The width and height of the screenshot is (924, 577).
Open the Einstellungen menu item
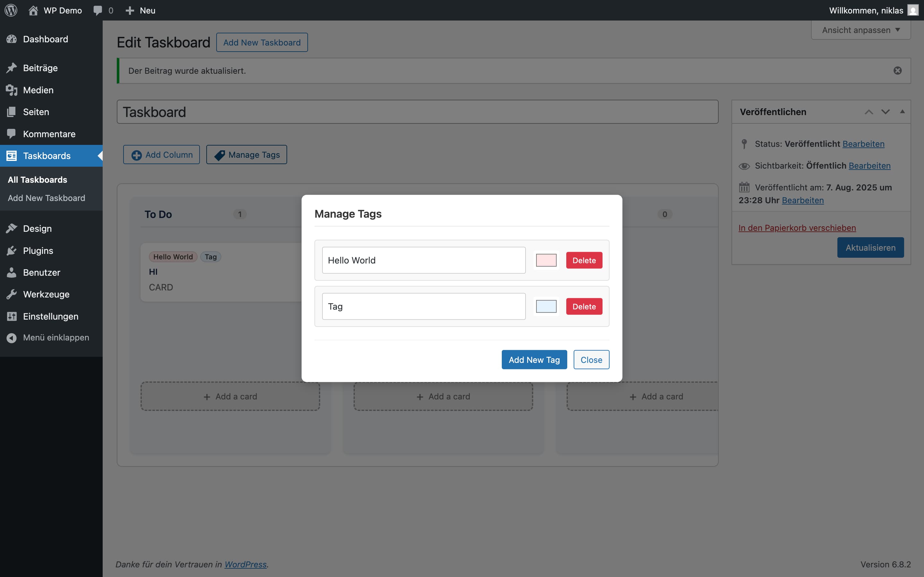[x=50, y=316]
